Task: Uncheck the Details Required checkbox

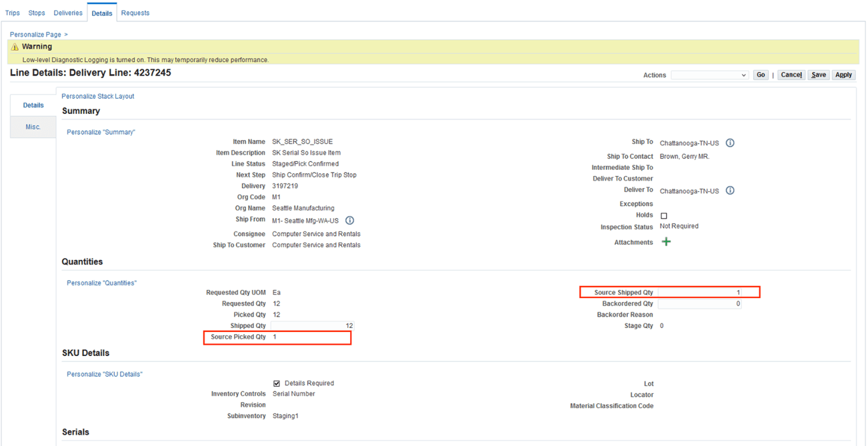Action: pos(277,383)
